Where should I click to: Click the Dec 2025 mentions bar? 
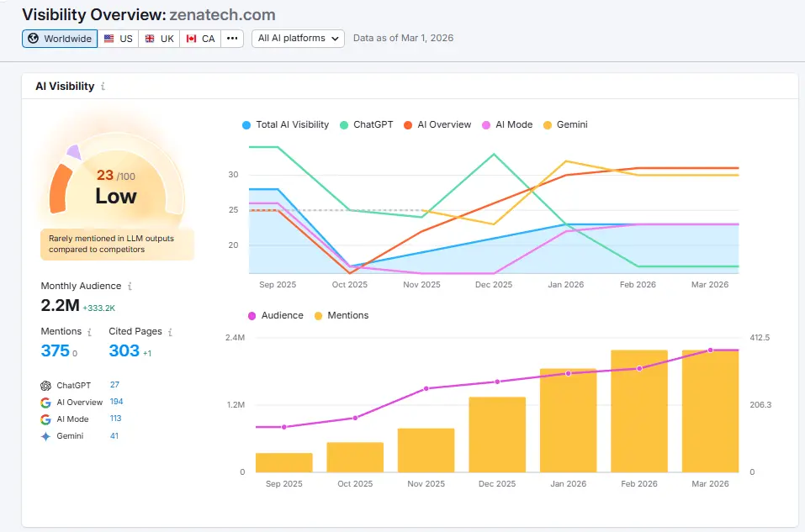pos(497,435)
